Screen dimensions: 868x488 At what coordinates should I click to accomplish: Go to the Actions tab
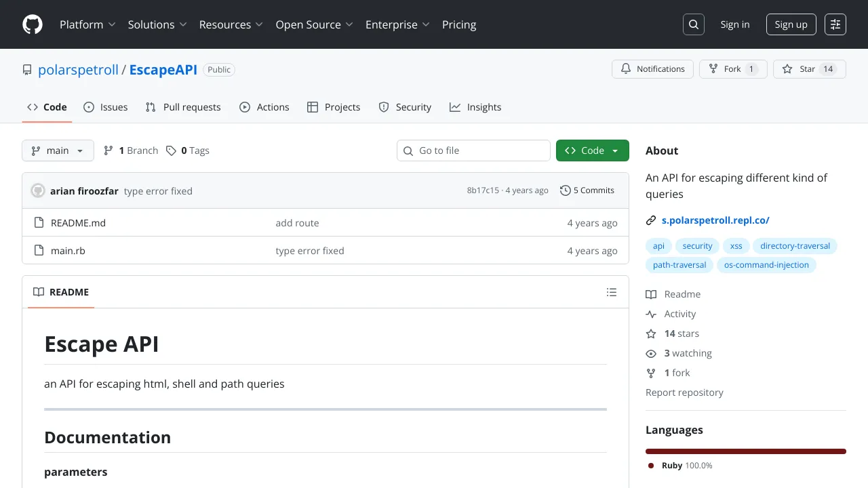click(x=264, y=107)
